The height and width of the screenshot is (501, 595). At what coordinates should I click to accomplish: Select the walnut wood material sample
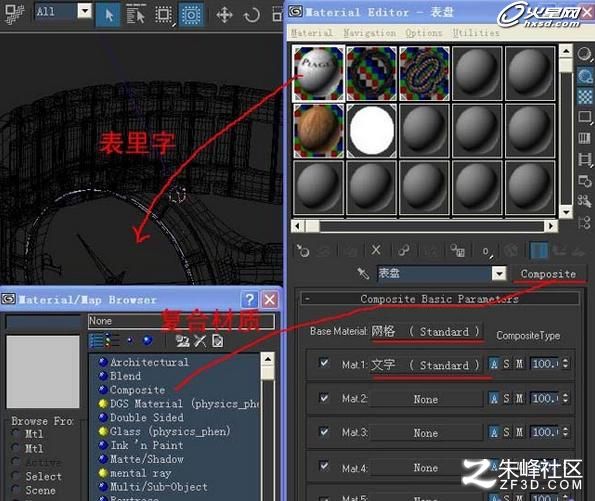318,131
